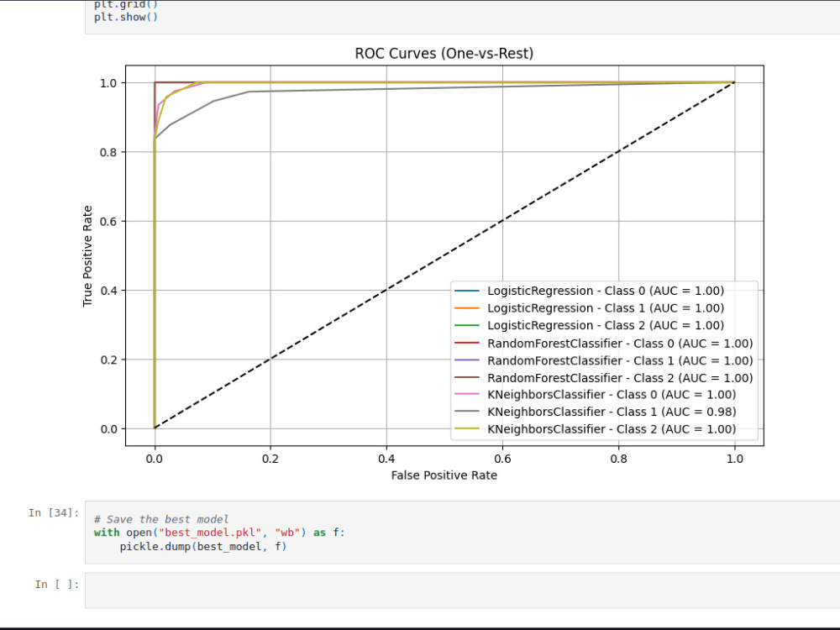Click the 'False Positive Rate' axis label
The width and height of the screenshot is (840, 630).
tap(444, 475)
